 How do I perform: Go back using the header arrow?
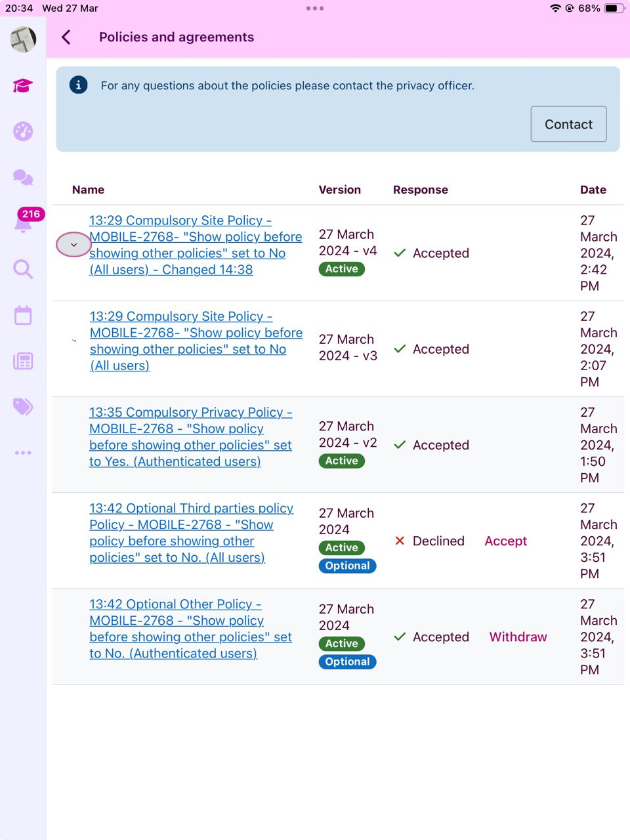click(66, 37)
